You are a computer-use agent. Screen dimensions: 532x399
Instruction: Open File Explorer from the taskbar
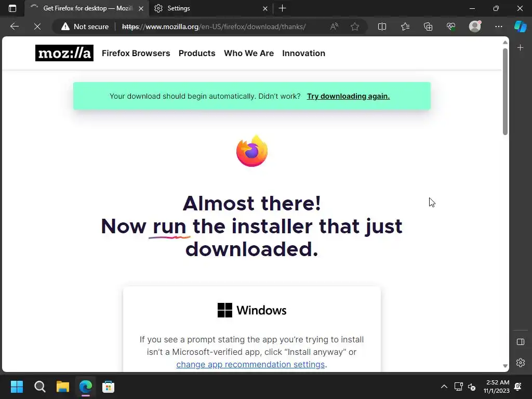click(63, 387)
